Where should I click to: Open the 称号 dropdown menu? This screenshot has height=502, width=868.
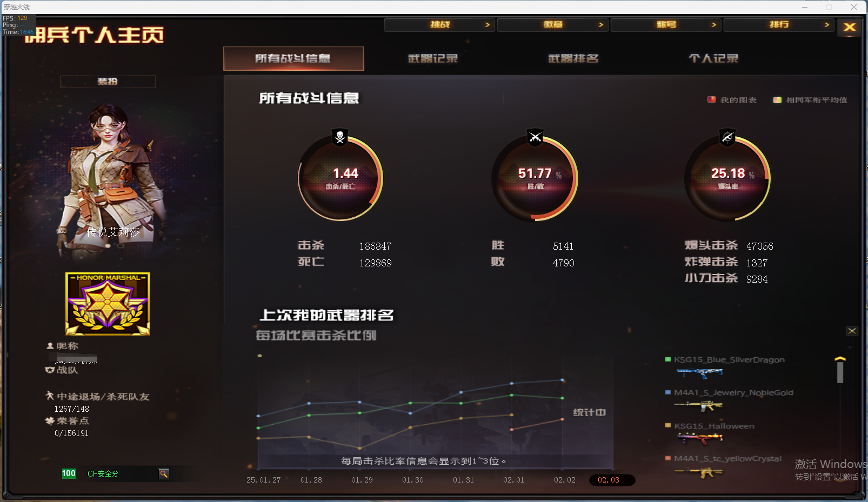tap(666, 25)
